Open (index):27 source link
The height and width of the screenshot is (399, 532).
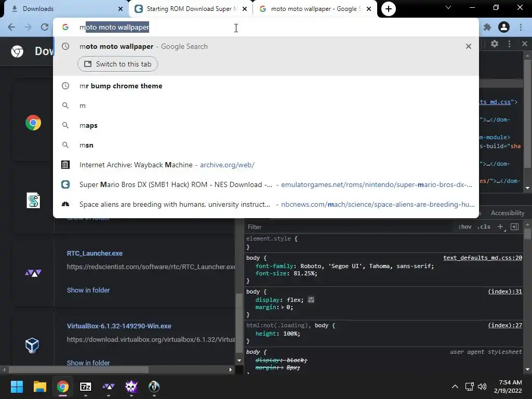(x=505, y=325)
